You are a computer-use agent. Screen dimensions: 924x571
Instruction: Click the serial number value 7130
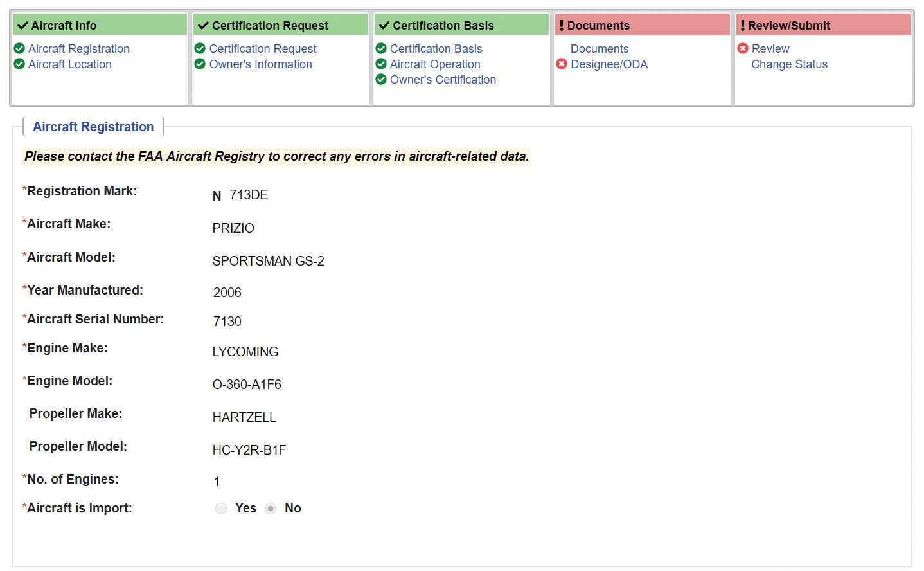point(227,322)
